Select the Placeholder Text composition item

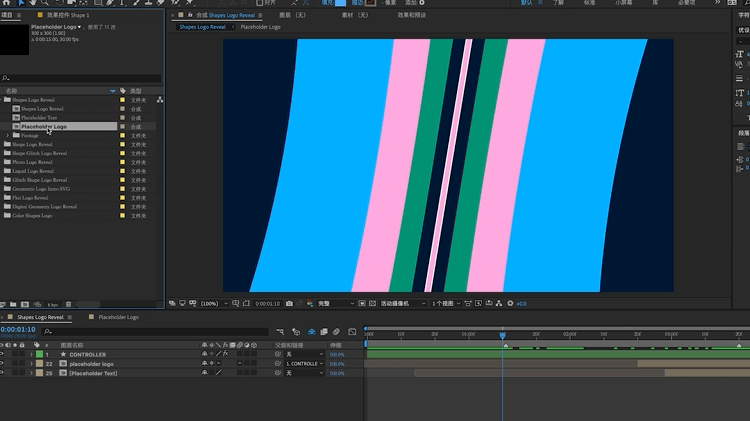click(40, 118)
